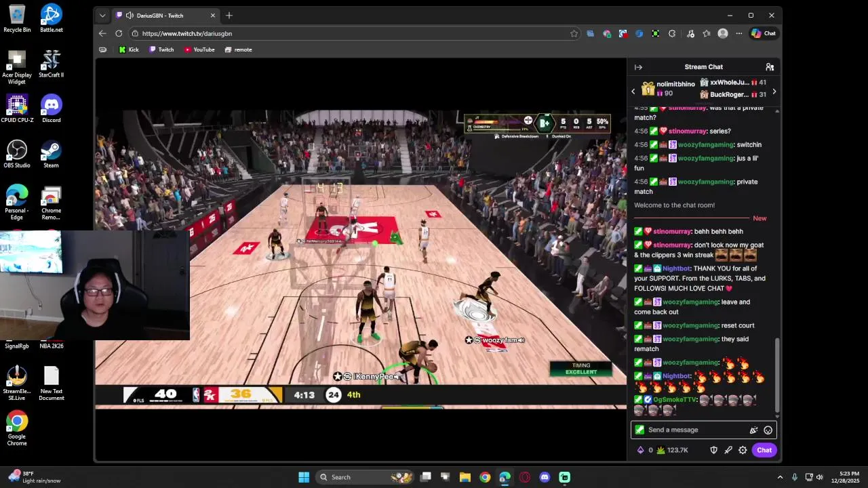Open Windows Start menu
The image size is (868, 488).
[304, 477]
